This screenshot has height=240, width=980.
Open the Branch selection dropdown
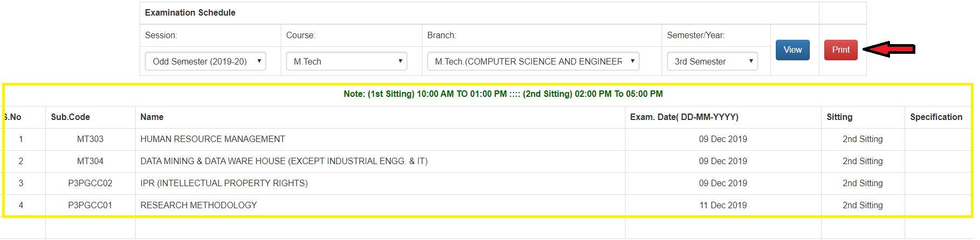coord(533,61)
